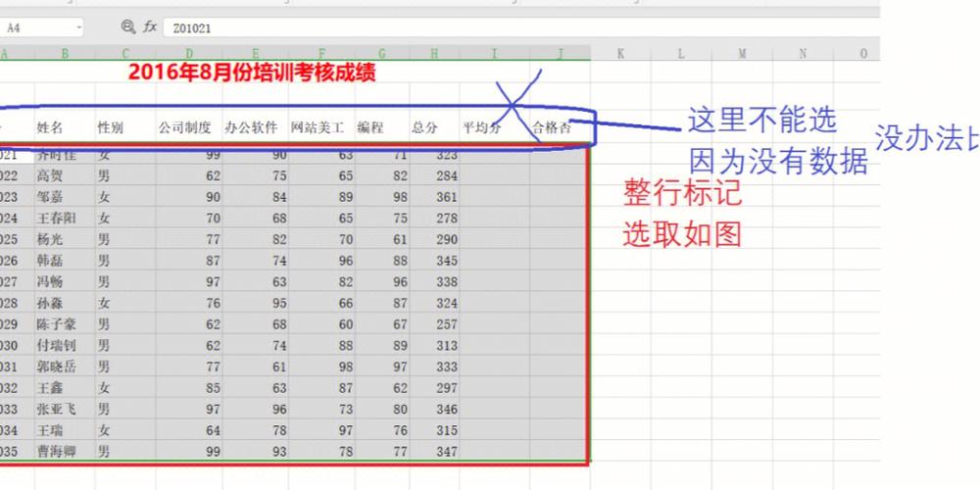
Task: Click the formula bar containing Z01021
Action: 521,28
